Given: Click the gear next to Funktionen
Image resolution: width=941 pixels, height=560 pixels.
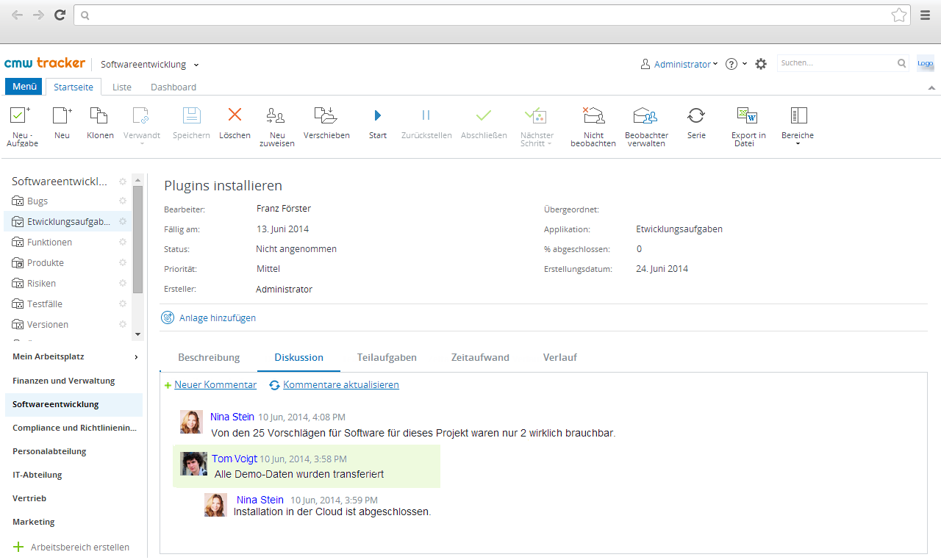Looking at the screenshot, I should [x=123, y=242].
